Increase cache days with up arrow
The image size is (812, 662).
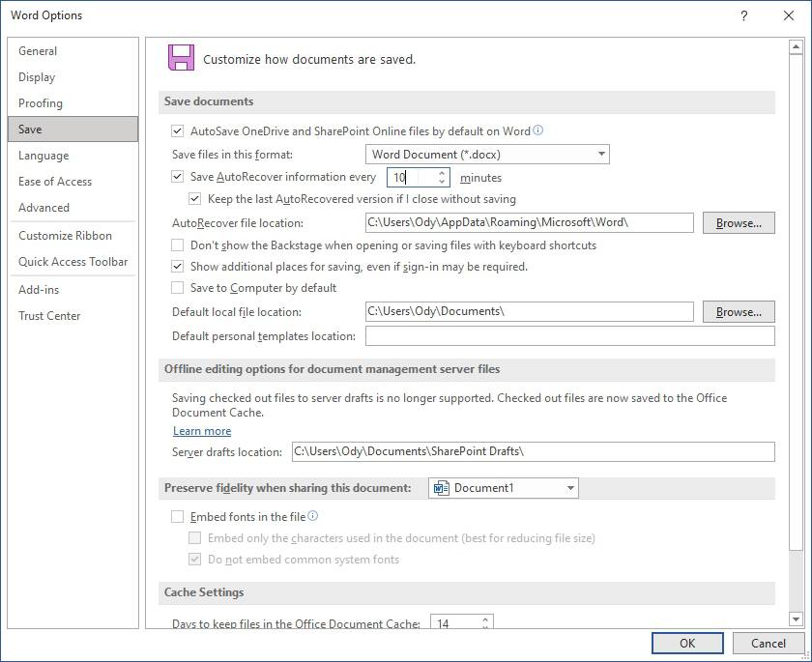pyautogui.click(x=485, y=619)
